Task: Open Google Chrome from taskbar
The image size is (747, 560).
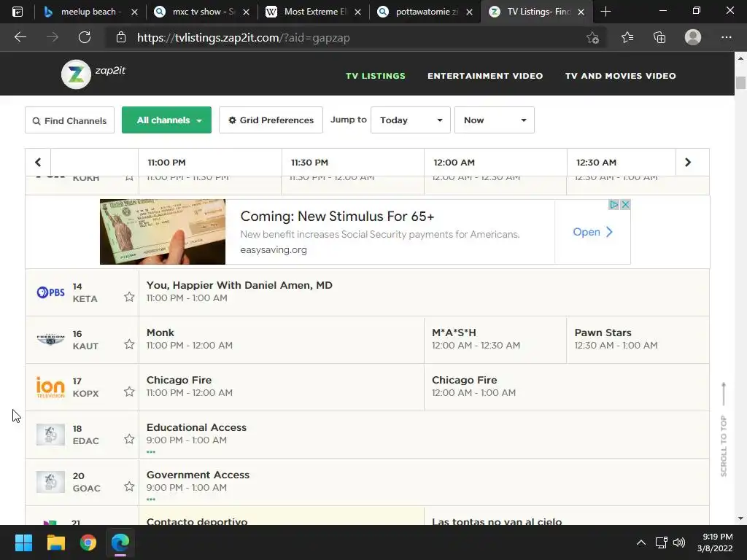Action: tap(88, 542)
